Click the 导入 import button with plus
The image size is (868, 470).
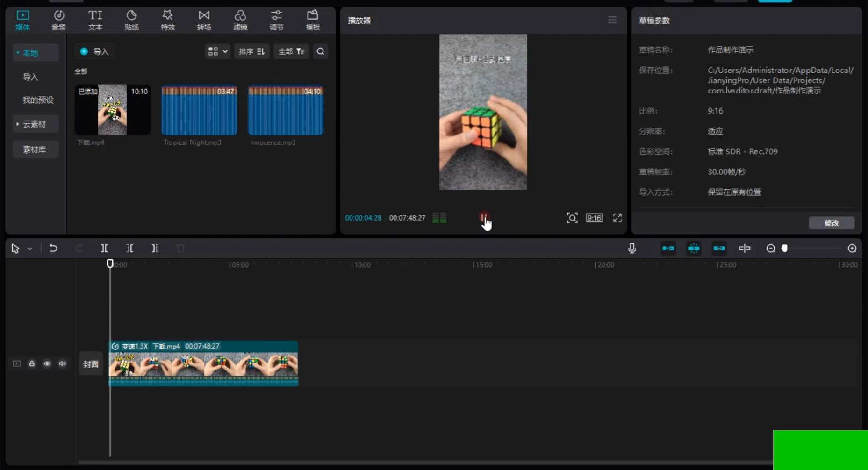click(95, 51)
